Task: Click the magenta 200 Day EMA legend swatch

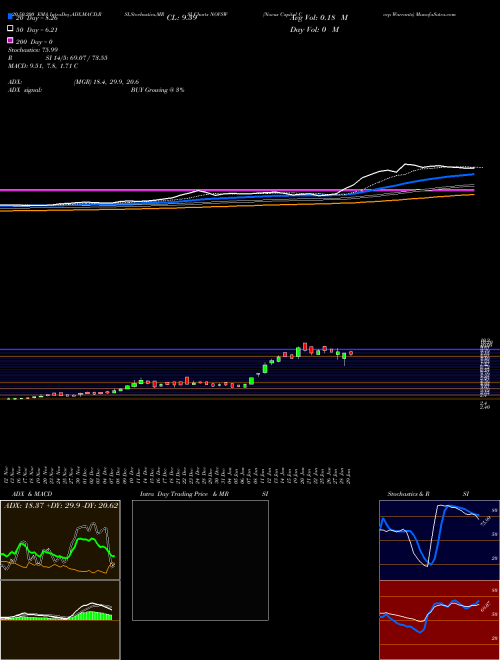Action: [x=10, y=41]
